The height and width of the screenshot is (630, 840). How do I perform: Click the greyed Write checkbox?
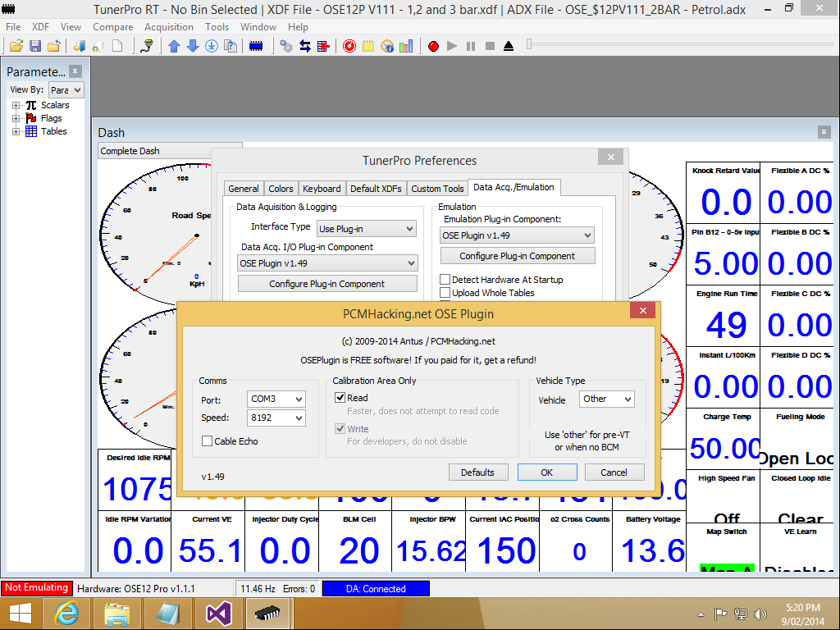coord(340,428)
